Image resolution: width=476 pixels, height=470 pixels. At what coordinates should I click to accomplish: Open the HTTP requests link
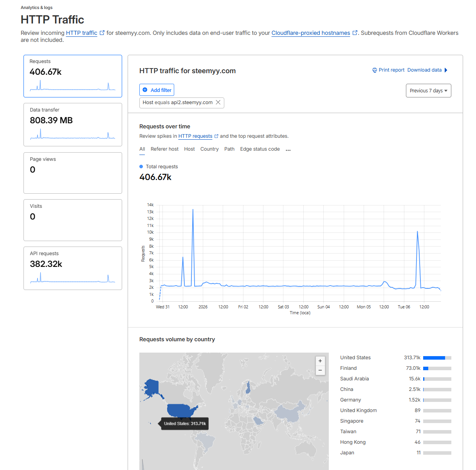(195, 136)
